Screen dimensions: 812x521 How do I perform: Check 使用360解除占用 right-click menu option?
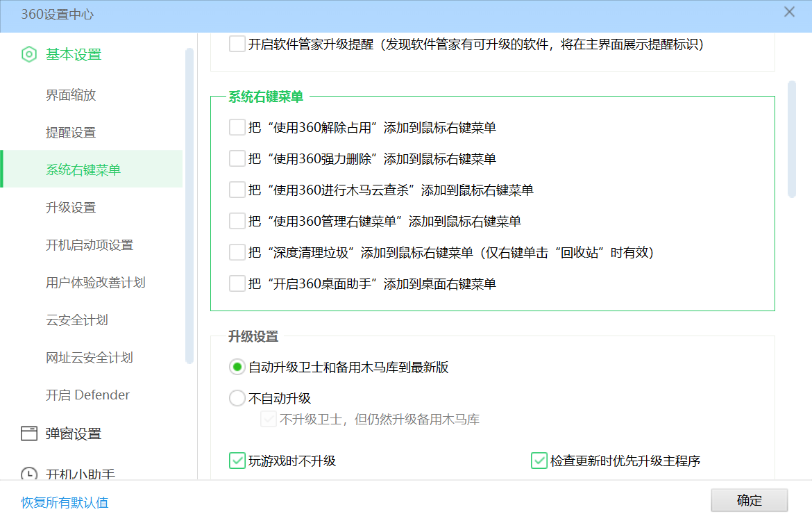coord(237,127)
